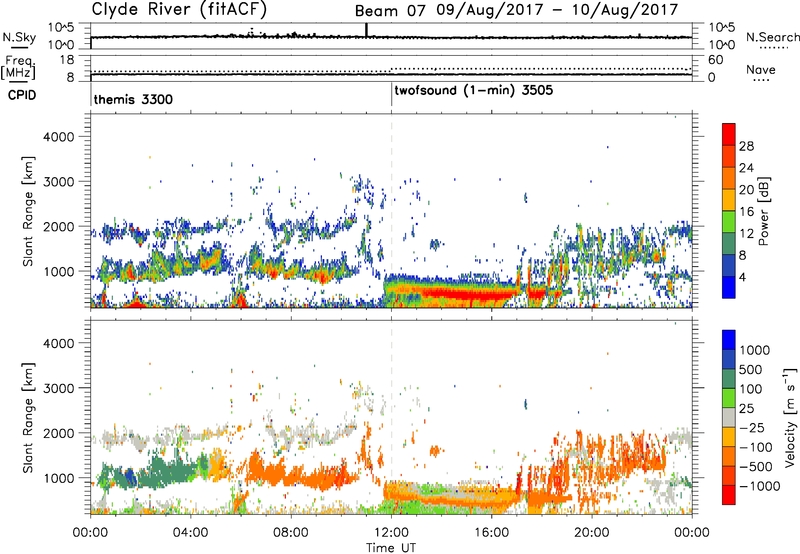Screen dimensions: 800x554
Task: Click the '4000' tick on the power panel
Action: point(59,137)
